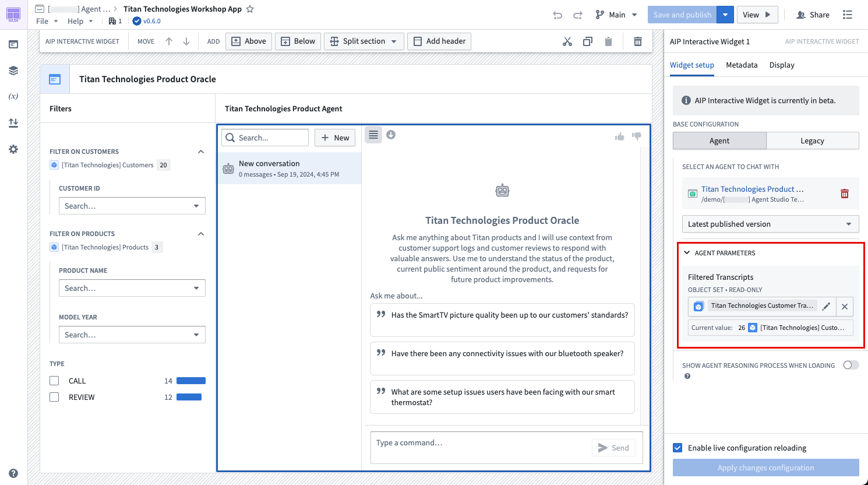
Task: Open the Latest published version dropdown
Action: 771,224
